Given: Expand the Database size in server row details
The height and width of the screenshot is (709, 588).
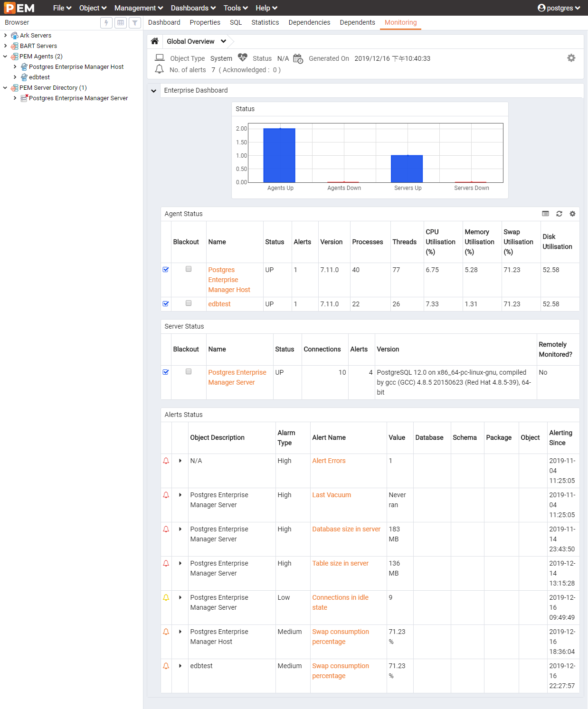Looking at the screenshot, I should [180, 529].
